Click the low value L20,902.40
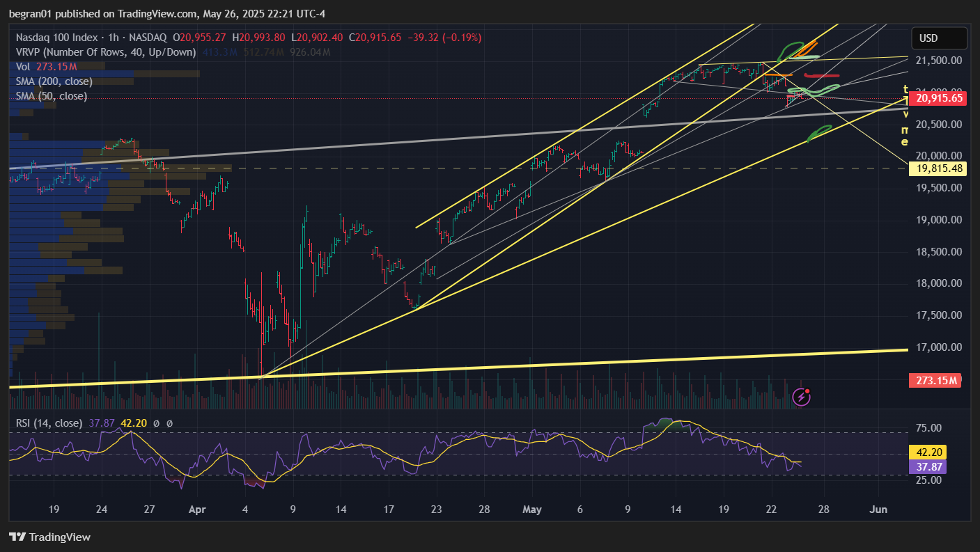 point(318,37)
